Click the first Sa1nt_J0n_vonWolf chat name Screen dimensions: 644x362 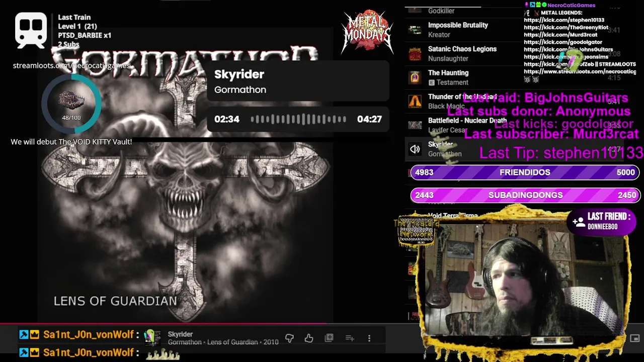(x=89, y=334)
